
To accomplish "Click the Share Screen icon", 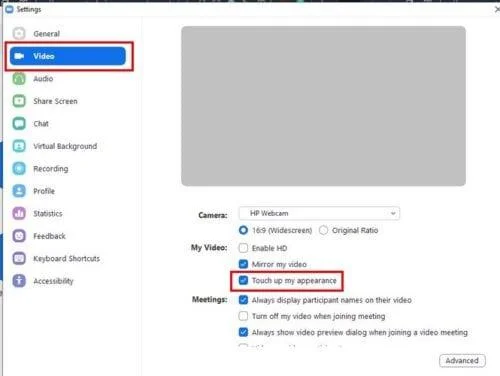I will click(x=19, y=101).
